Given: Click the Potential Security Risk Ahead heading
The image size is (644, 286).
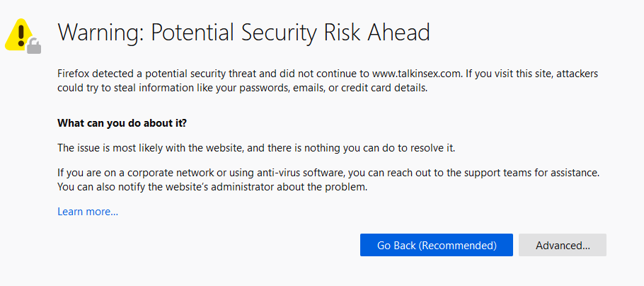Looking at the screenshot, I should point(243,33).
